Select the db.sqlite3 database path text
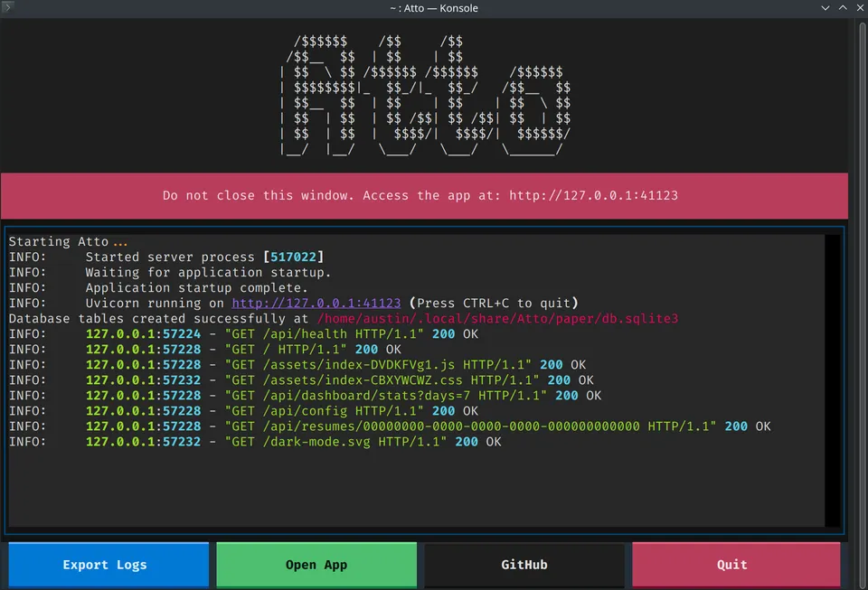 [x=497, y=319]
